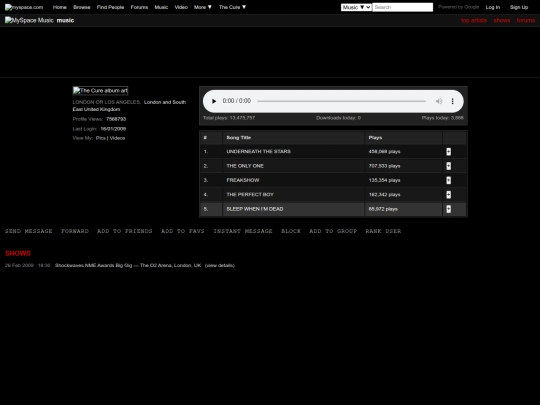The height and width of the screenshot is (405, 540).
Task: Open Find People in top navigation
Action: 110,7
